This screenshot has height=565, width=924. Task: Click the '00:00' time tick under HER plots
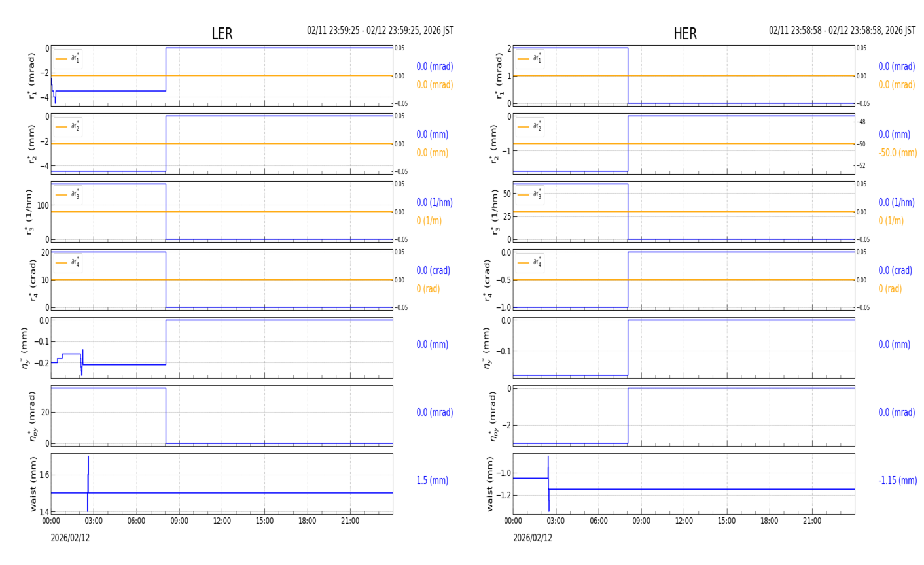pyautogui.click(x=513, y=521)
